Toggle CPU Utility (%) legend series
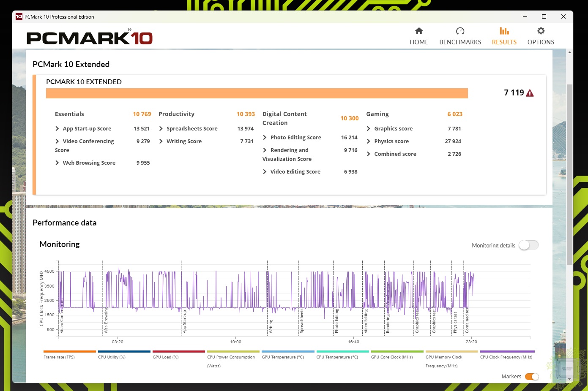Viewport: 588px width, 391px height. 124,355
